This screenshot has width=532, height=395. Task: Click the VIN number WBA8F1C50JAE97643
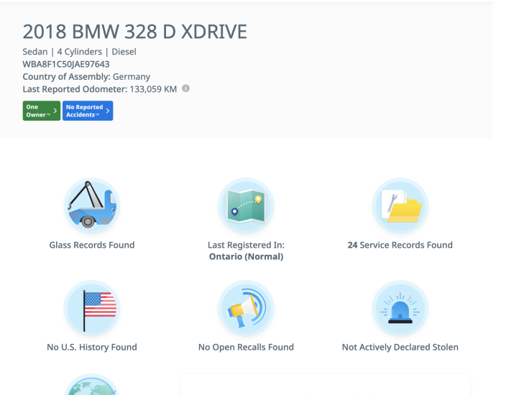[x=66, y=64]
